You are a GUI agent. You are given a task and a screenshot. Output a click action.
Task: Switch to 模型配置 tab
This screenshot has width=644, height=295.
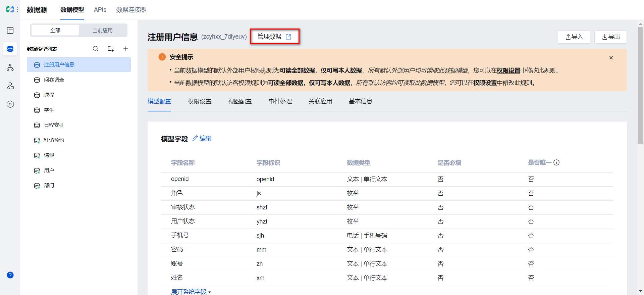click(x=159, y=101)
